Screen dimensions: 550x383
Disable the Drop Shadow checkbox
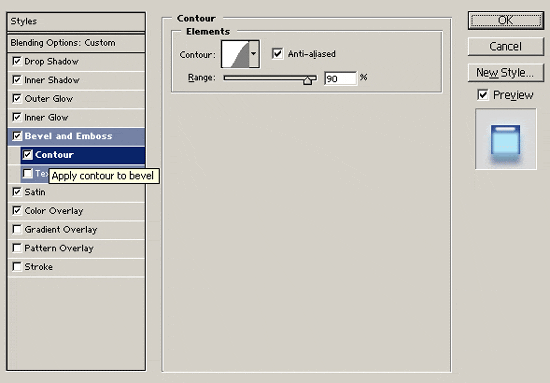(x=16, y=61)
